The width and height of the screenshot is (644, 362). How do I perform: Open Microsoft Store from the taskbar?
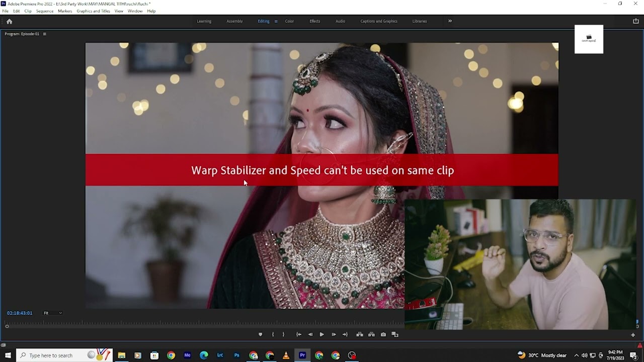[154, 355]
